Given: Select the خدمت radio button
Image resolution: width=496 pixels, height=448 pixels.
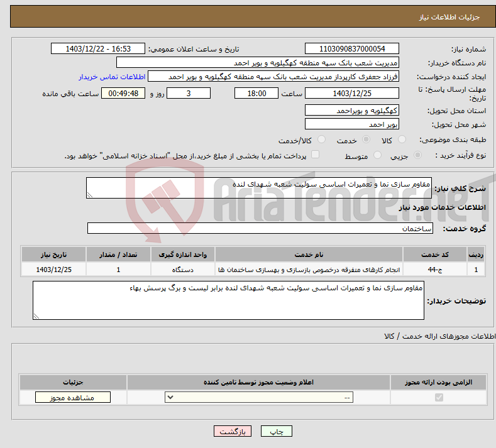Looking at the screenshot, I should pos(366,139).
